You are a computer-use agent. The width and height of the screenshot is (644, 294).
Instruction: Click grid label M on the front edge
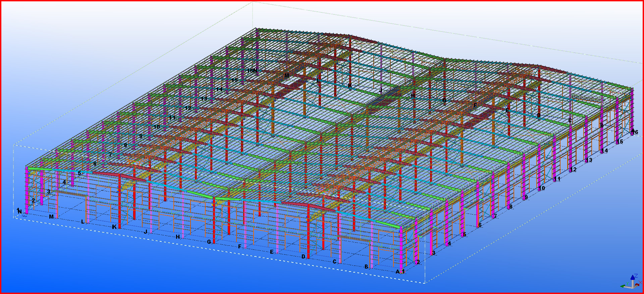[51, 217]
